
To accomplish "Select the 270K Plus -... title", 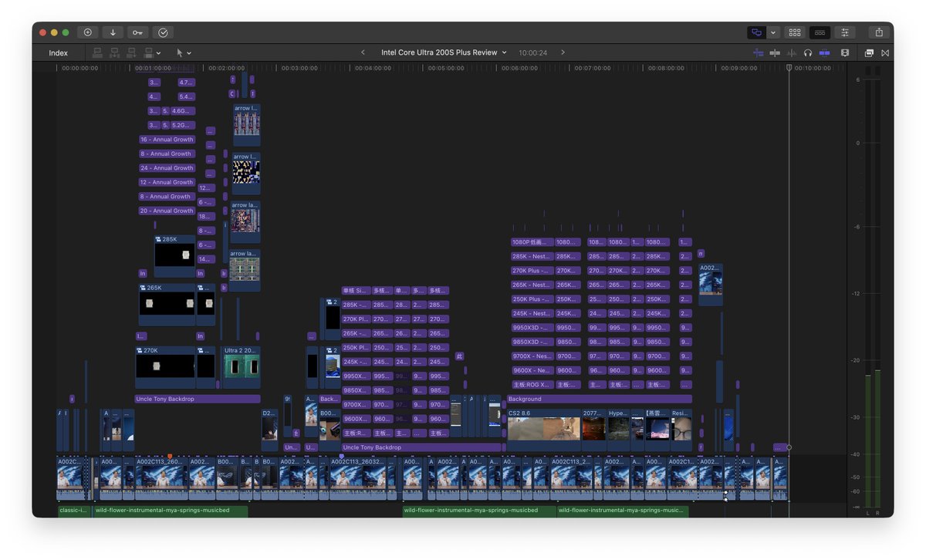I will (x=532, y=271).
